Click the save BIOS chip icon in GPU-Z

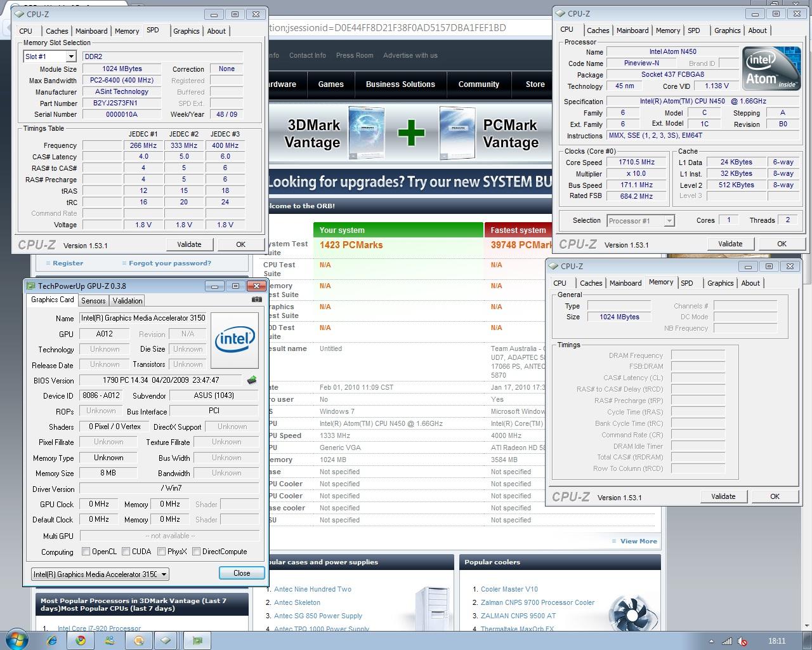tap(252, 380)
